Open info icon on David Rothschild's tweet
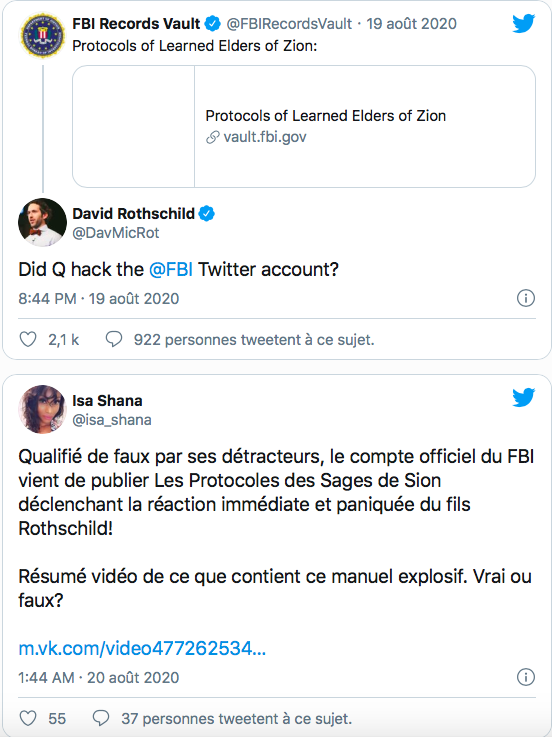552x737 pixels. click(526, 298)
